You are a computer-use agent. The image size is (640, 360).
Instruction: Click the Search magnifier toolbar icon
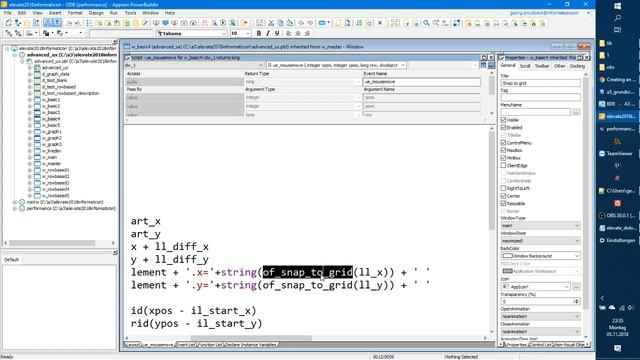426,23
